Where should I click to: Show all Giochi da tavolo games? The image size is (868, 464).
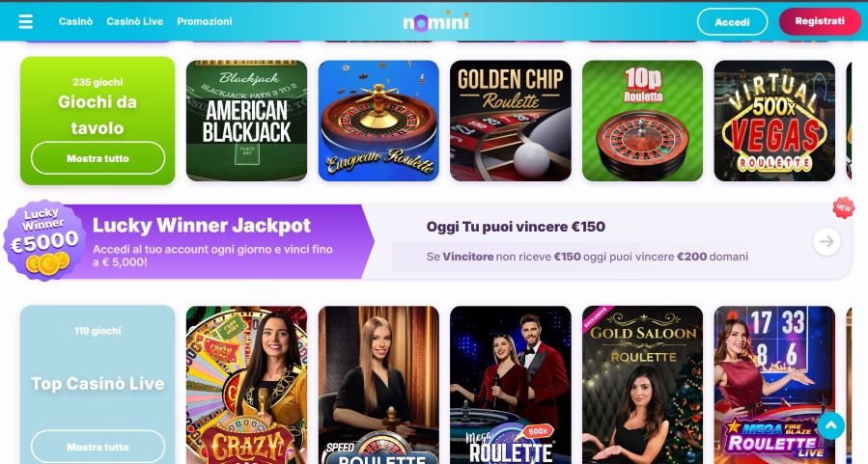pyautogui.click(x=98, y=158)
